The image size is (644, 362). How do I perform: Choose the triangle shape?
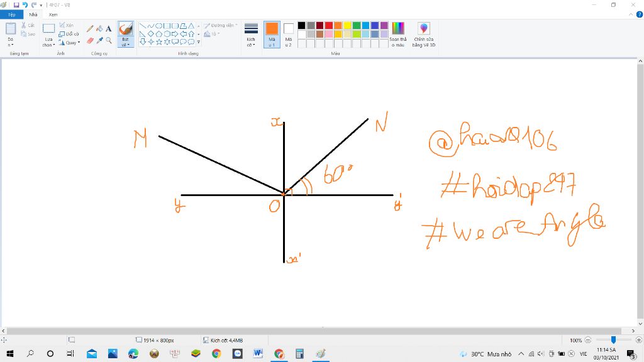coord(191,26)
